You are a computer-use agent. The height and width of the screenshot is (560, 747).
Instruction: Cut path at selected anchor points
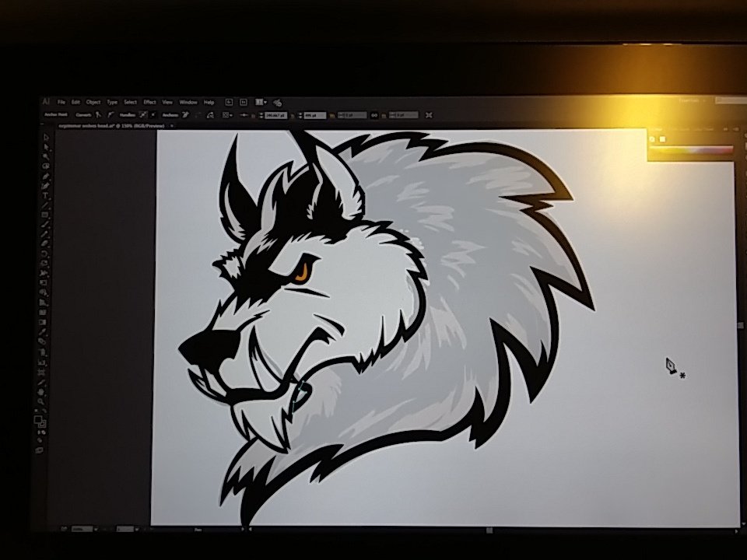211,115
